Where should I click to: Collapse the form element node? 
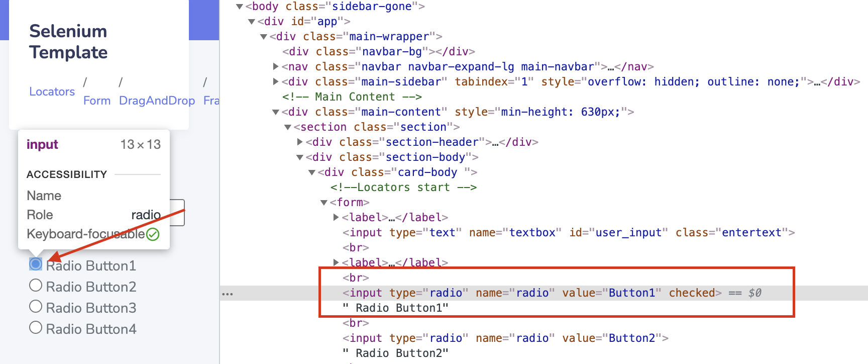pyautogui.click(x=324, y=203)
